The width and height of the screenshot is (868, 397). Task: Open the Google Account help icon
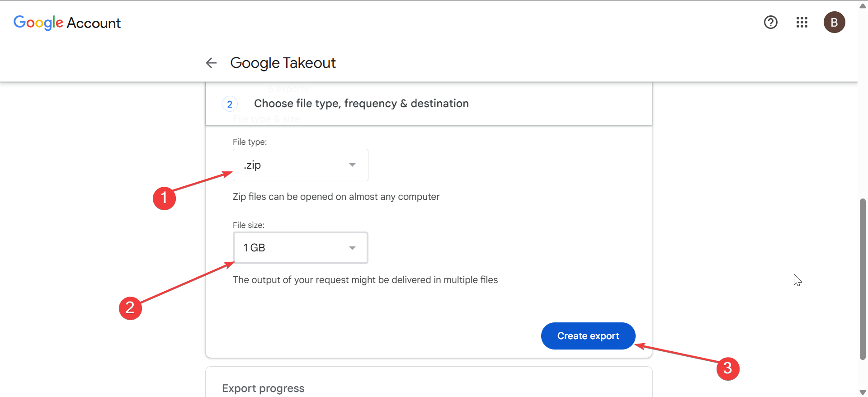(x=770, y=22)
